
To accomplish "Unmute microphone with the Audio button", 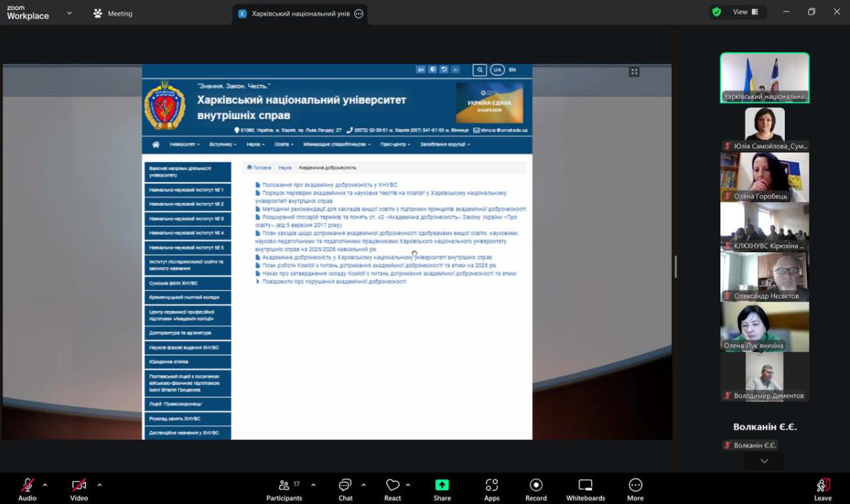I will 27,486.
